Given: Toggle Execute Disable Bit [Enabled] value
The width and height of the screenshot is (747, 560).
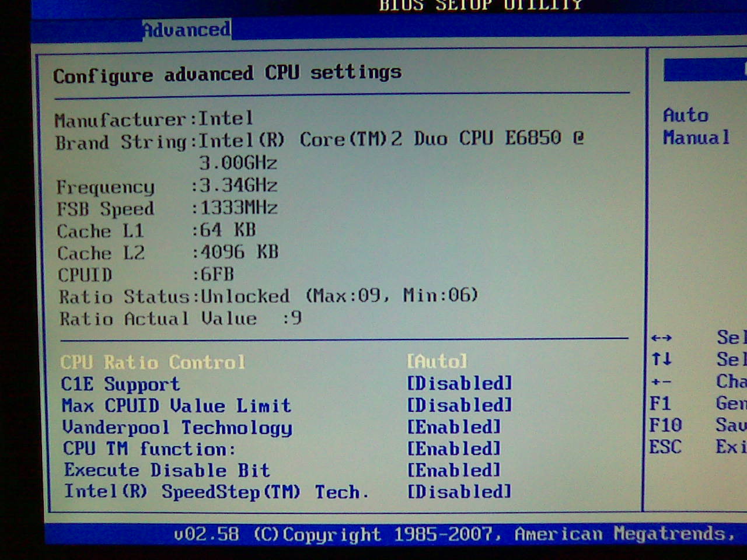Looking at the screenshot, I should coord(454,470).
